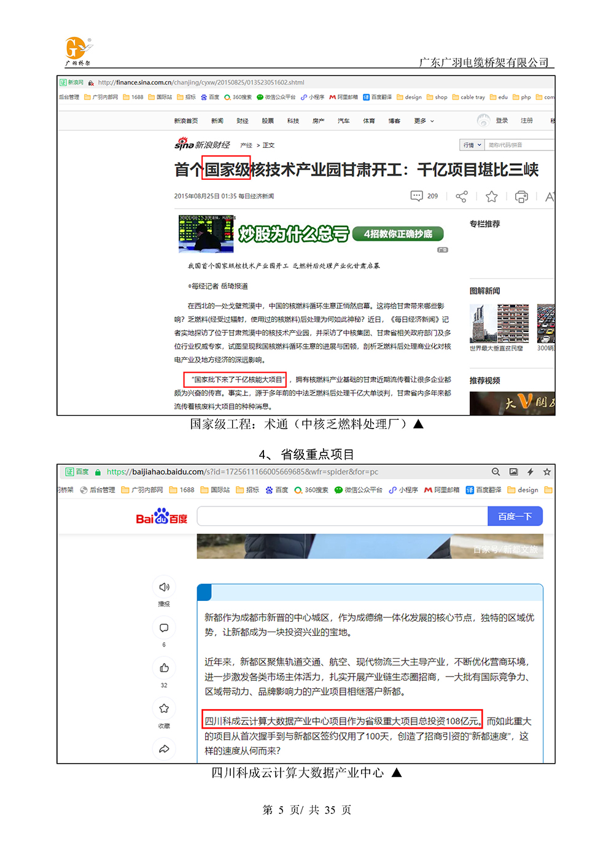The image size is (614, 868).
Task: Open the 行情 dropdown next to the stock search
Action: (x=472, y=145)
